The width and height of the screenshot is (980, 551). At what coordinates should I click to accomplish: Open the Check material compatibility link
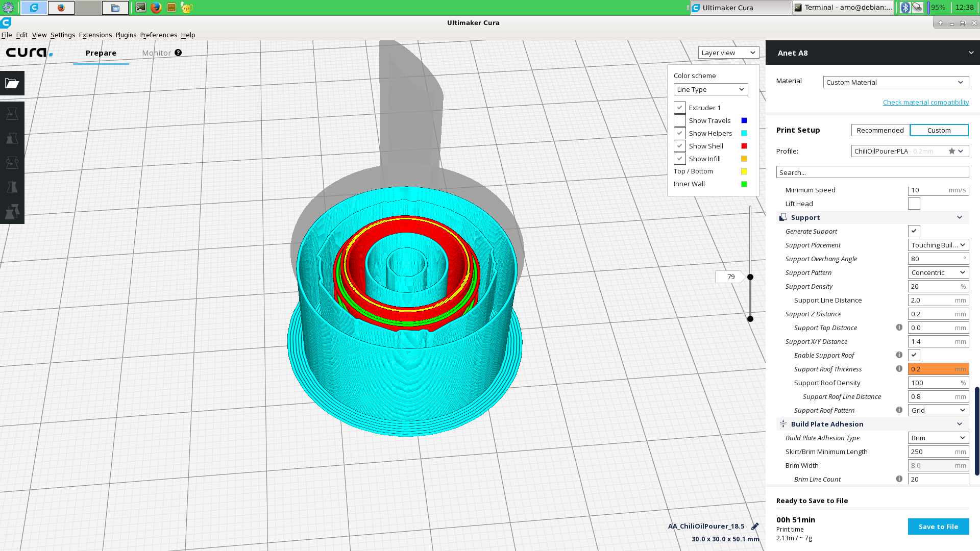pyautogui.click(x=926, y=102)
